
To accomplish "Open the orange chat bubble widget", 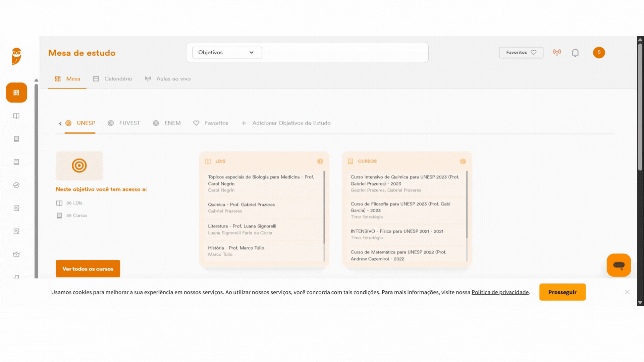I will [x=619, y=265].
